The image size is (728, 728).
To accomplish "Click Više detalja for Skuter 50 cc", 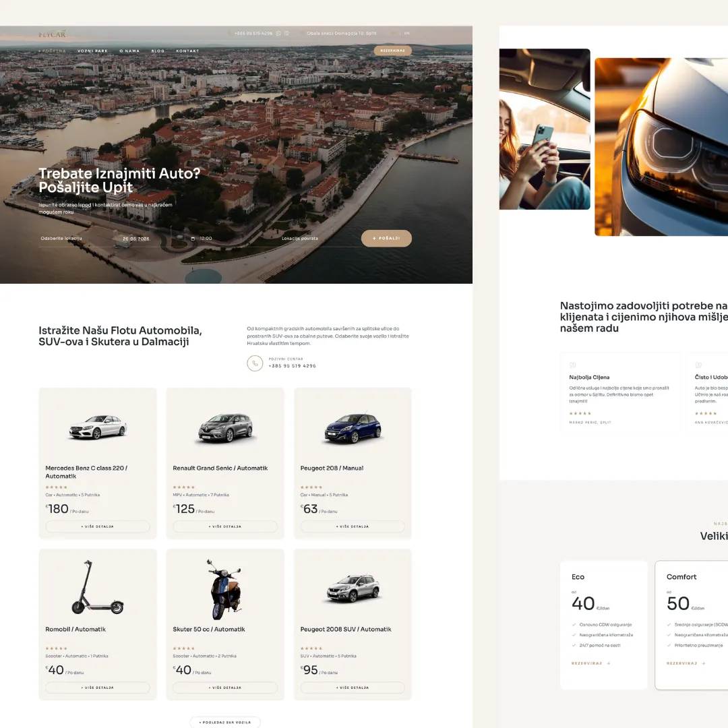I will 225,688.
